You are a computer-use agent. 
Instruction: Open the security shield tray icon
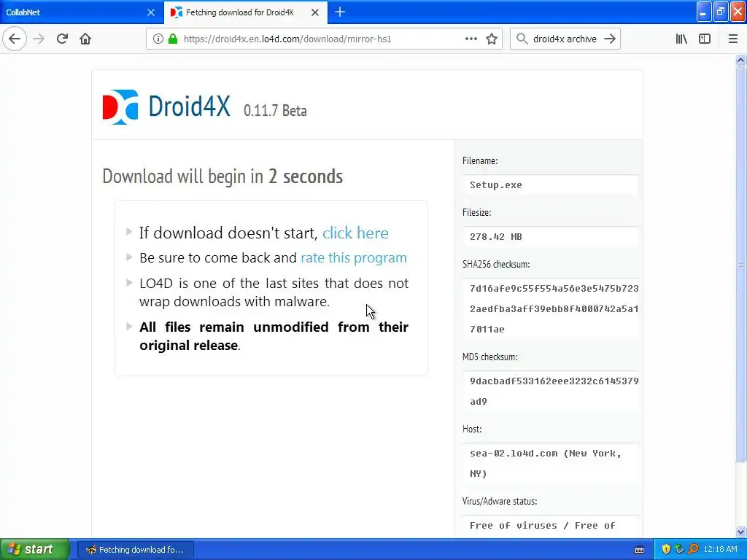[666, 550]
